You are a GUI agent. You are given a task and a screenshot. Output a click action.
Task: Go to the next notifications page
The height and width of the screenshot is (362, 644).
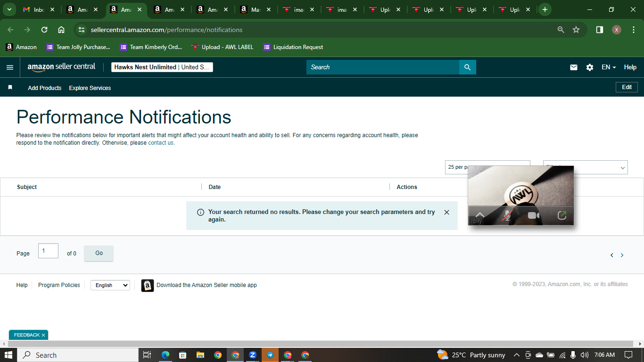[622, 255]
